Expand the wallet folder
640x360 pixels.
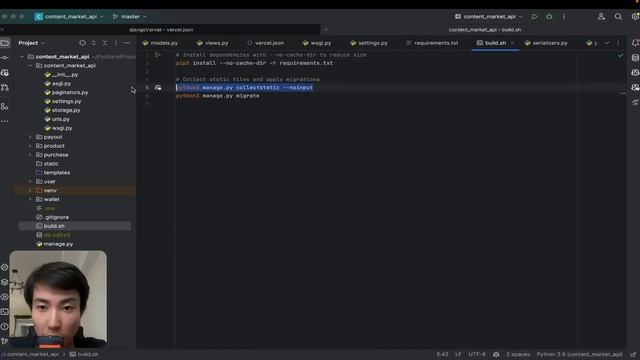coord(30,200)
